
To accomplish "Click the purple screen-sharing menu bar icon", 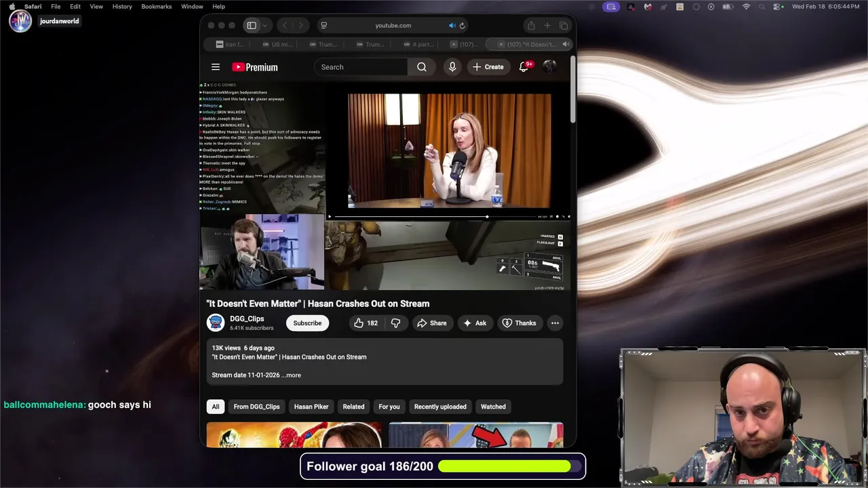I will tap(611, 7).
